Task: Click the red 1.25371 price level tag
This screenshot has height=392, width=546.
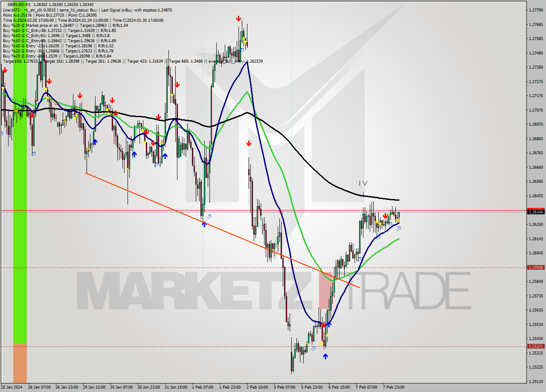Action: 536,346
